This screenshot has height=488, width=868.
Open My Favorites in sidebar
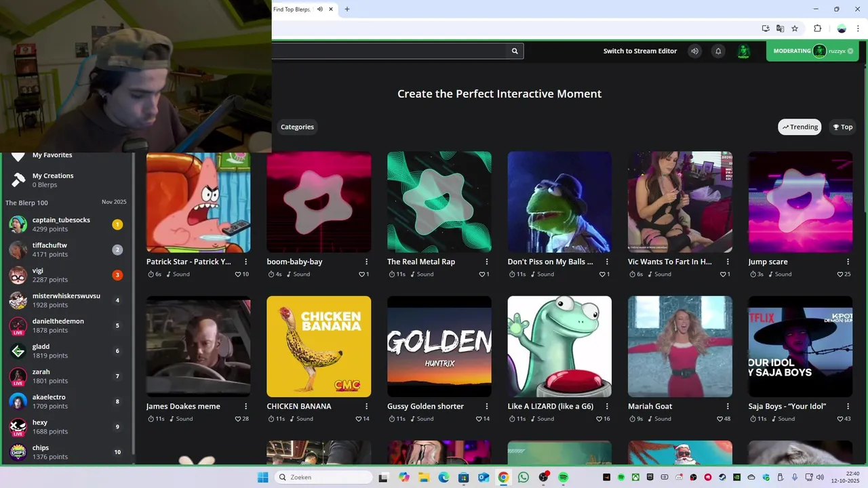pos(52,155)
